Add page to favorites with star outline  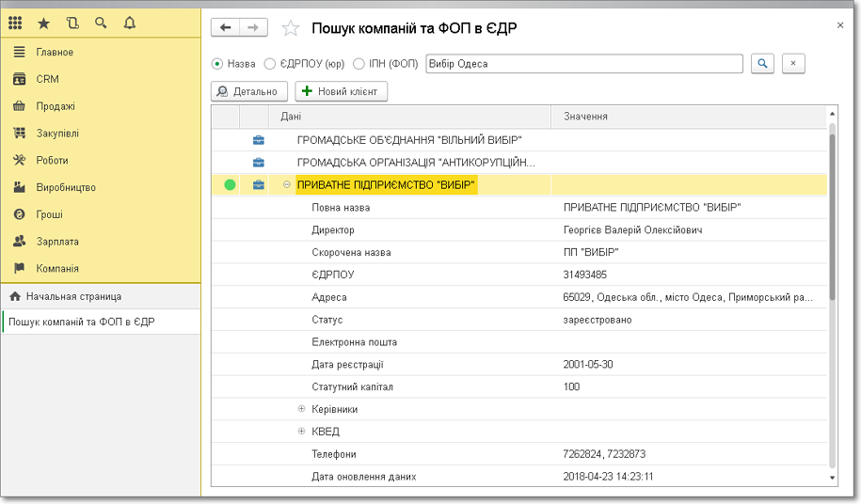pyautogui.click(x=291, y=28)
